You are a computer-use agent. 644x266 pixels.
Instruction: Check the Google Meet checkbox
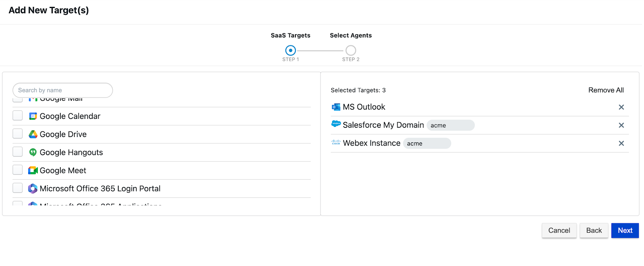click(x=18, y=170)
